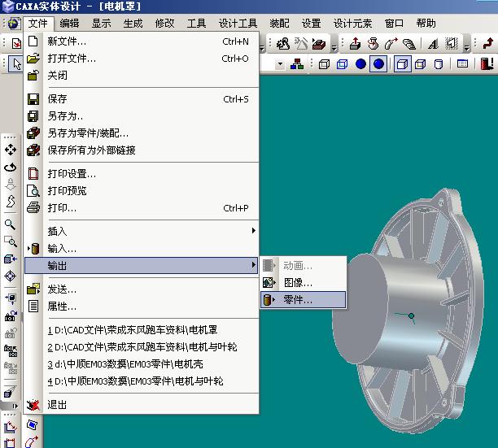Click the sweep feature tool icon
Image resolution: width=498 pixels, height=448 pixels.
tap(391, 43)
